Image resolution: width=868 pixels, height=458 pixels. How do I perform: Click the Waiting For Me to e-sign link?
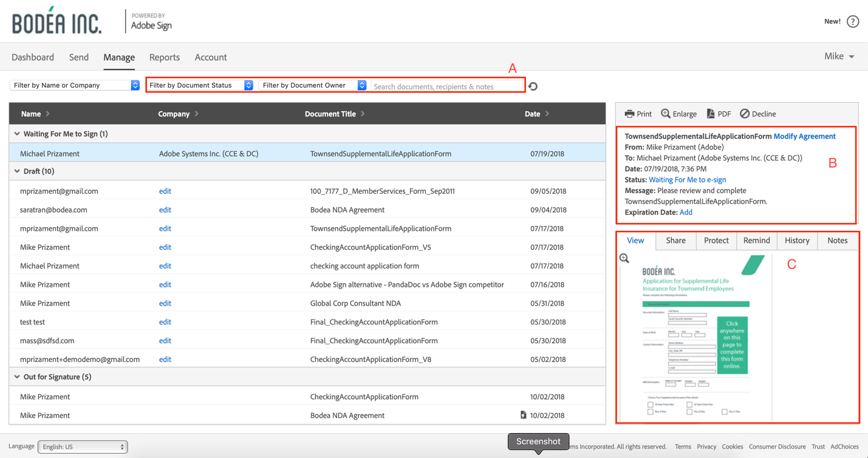click(687, 180)
